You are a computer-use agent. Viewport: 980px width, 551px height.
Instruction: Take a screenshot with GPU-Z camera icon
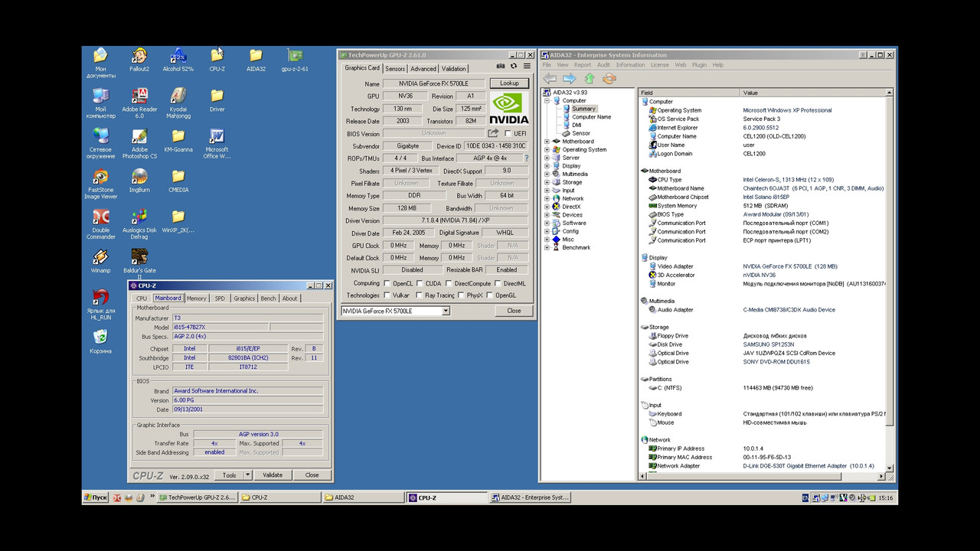coord(500,66)
